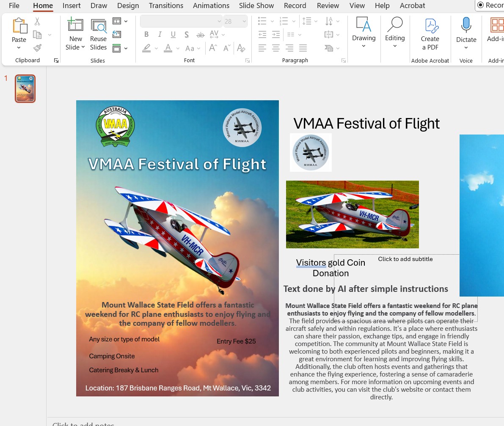Expand the Editing group
The width and height of the screenshot is (504, 426).
[x=395, y=32]
